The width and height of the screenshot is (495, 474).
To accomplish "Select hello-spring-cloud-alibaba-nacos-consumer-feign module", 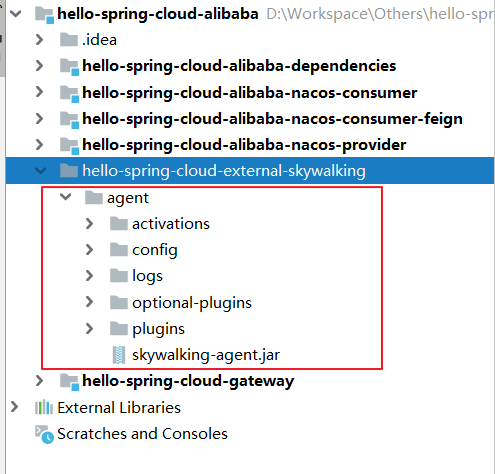I will click(x=272, y=119).
